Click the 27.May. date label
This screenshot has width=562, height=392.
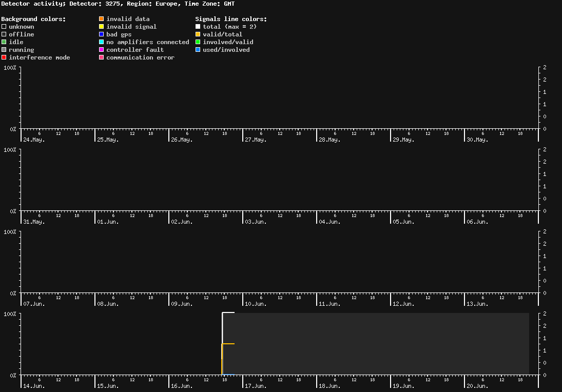pyautogui.click(x=256, y=140)
